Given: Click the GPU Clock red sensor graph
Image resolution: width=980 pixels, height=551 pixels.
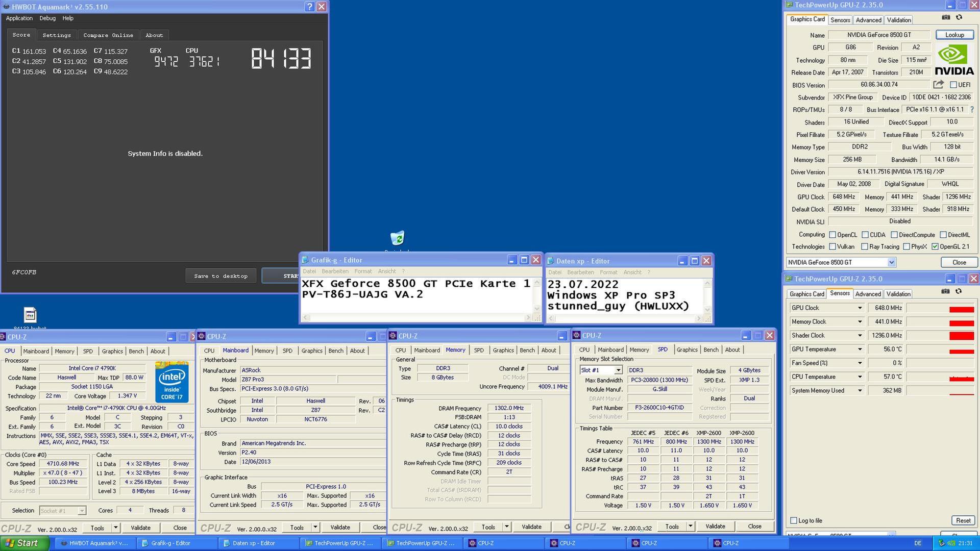Looking at the screenshot, I should [x=940, y=308].
